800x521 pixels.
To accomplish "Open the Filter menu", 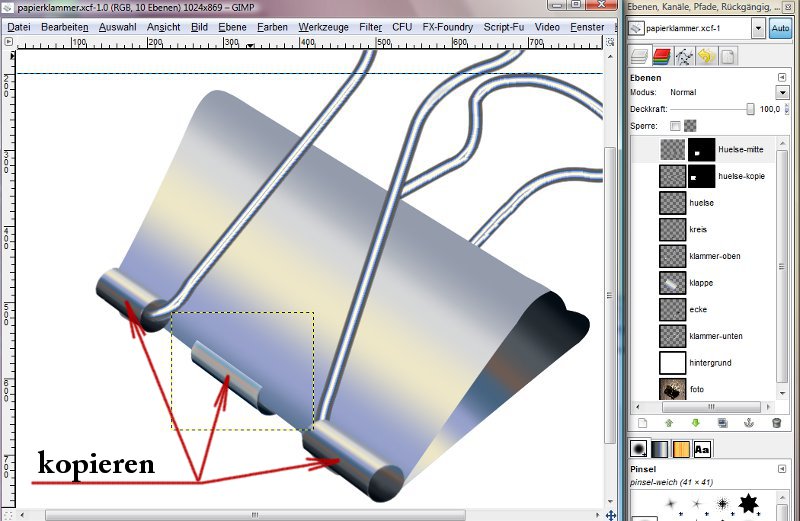I will (x=370, y=26).
